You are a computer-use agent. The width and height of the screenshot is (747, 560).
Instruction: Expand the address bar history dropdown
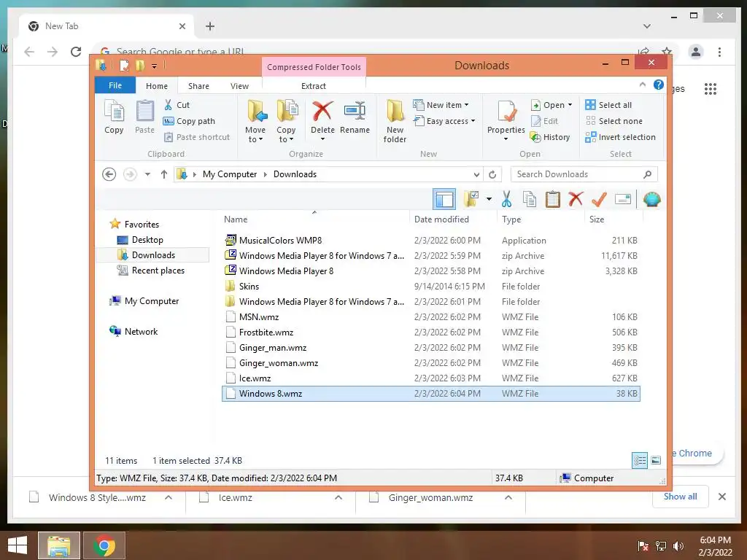coord(476,174)
